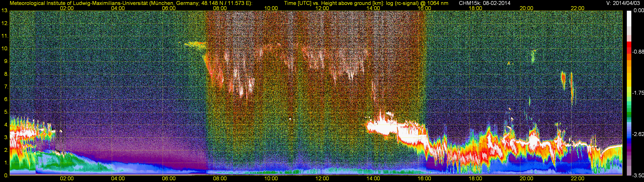Click the 18:00 label on the bottom time axis
Screen dimensions: 644x182
tap(475, 179)
